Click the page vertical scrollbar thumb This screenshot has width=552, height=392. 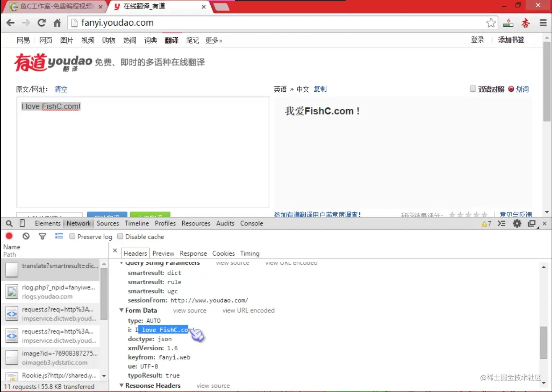coord(547,81)
